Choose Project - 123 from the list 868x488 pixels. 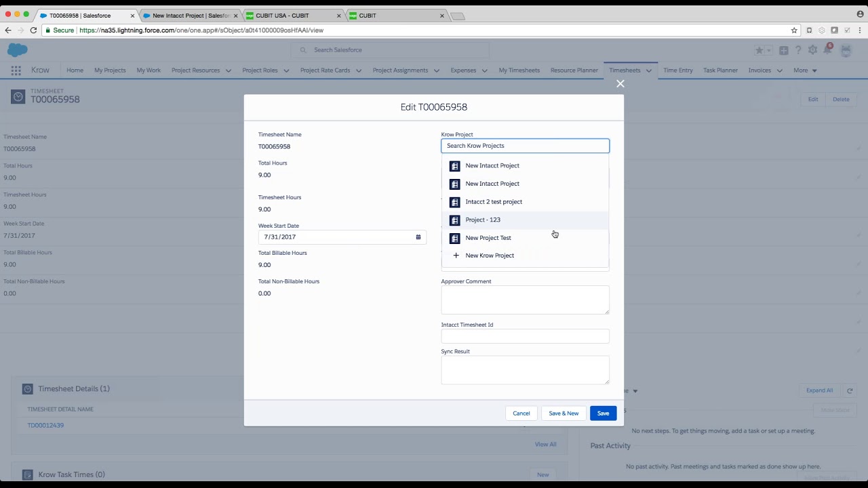525,220
